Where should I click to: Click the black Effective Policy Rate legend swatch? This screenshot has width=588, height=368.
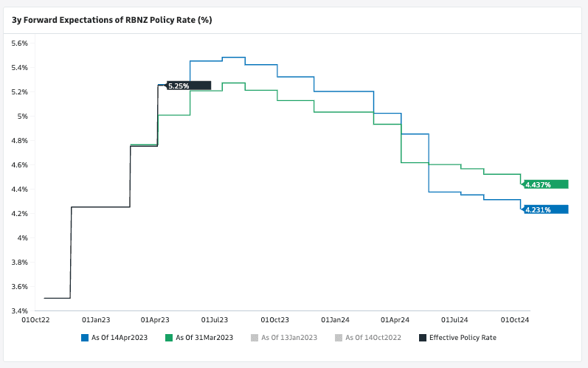coord(422,338)
